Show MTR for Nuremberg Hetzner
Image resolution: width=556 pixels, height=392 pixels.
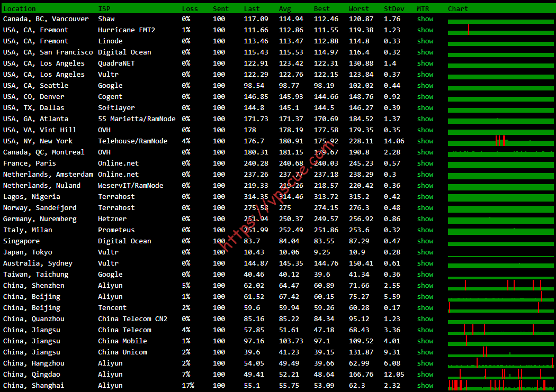[425, 219]
